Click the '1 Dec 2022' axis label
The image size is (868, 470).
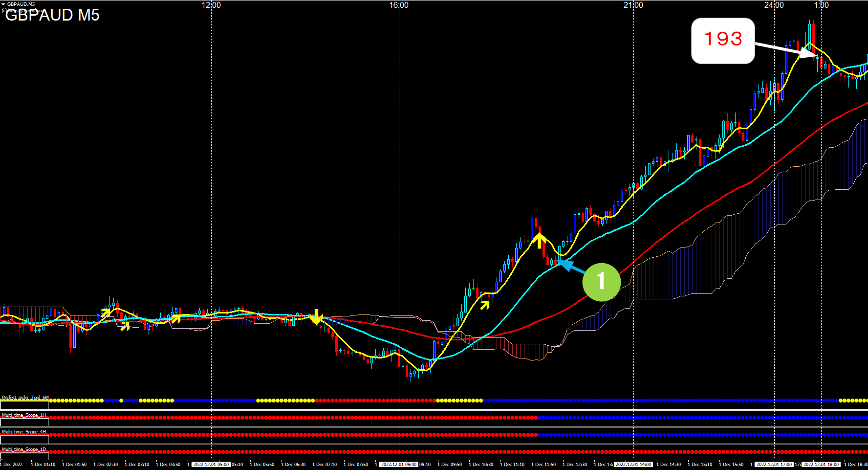tap(12, 465)
